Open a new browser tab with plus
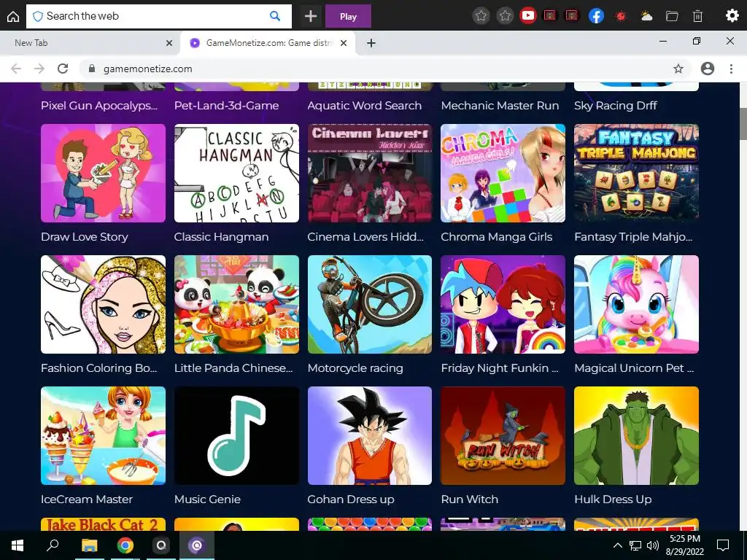The image size is (747, 560). [x=371, y=43]
